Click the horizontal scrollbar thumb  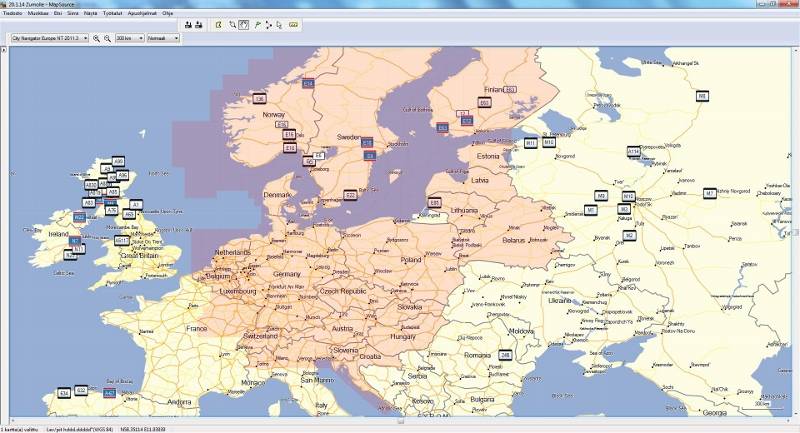[401, 421]
